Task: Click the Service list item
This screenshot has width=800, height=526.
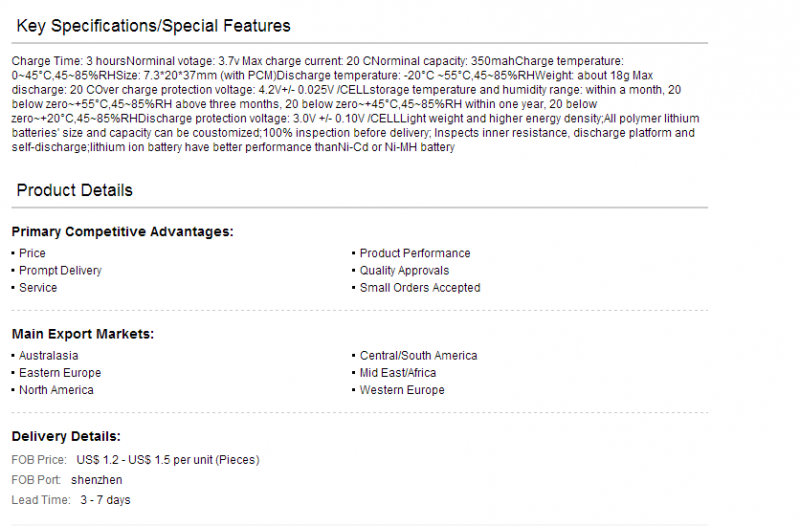Action: (38, 288)
